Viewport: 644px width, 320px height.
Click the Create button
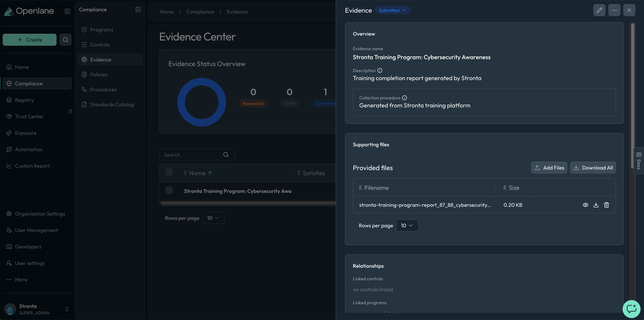tap(30, 40)
